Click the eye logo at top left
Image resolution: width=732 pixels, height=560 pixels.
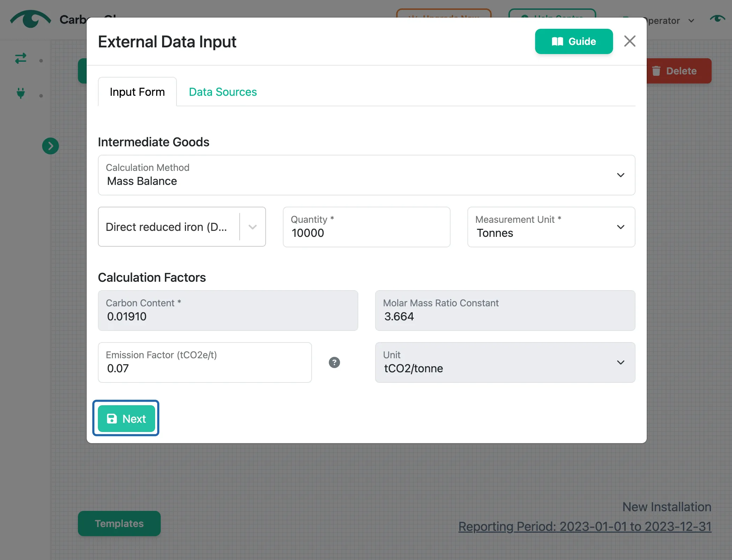click(31, 19)
